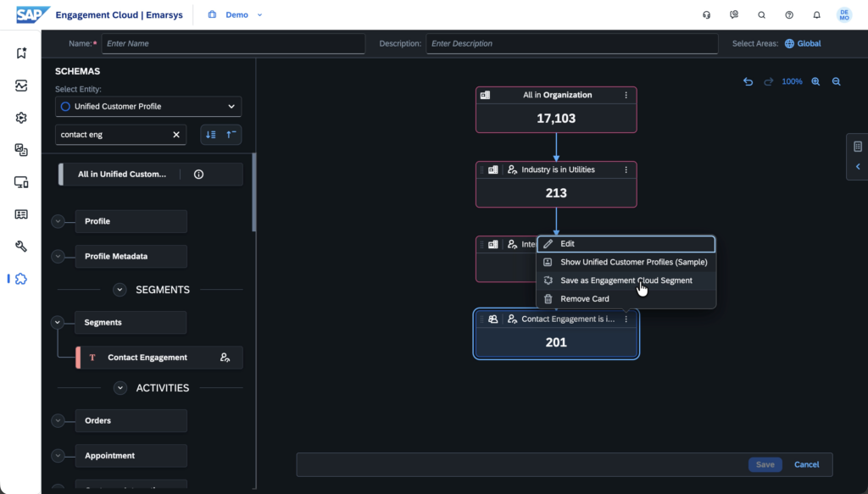
Task: Open the Select Entity dropdown
Action: [x=148, y=106]
